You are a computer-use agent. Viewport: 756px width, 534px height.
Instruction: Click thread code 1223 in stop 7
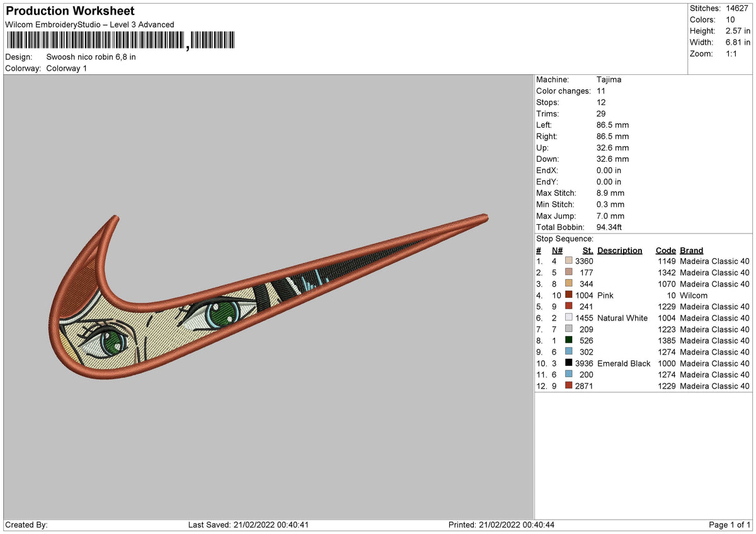click(667, 329)
